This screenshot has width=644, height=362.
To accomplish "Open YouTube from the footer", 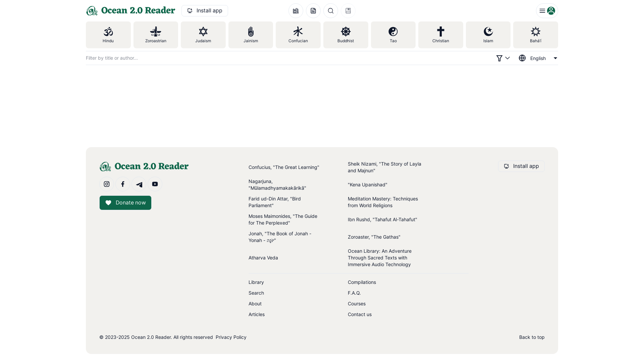I will coord(155,184).
